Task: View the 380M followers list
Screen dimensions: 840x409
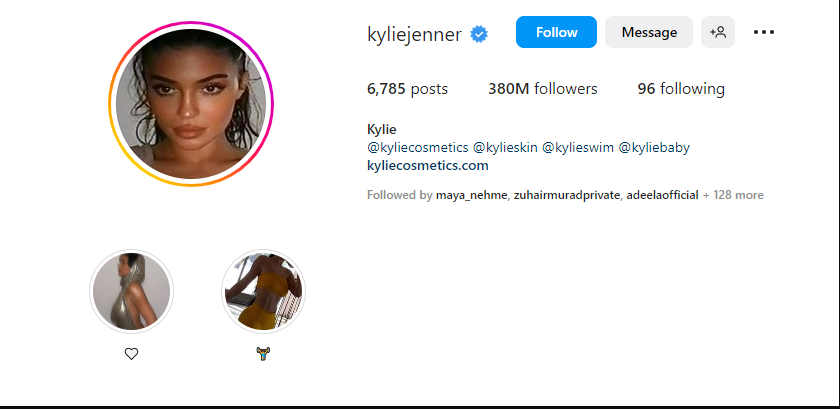Action: coord(543,89)
